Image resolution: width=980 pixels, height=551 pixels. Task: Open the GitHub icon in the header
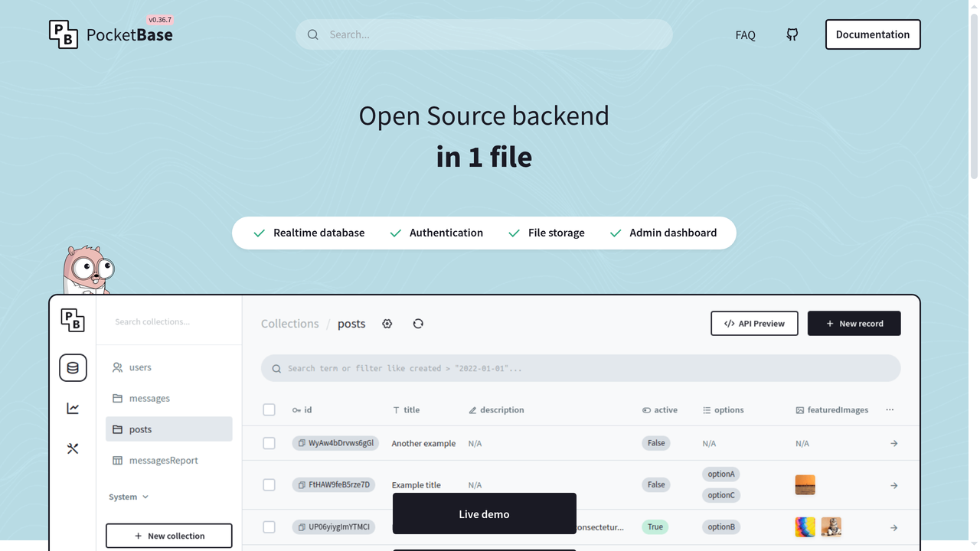[792, 34]
